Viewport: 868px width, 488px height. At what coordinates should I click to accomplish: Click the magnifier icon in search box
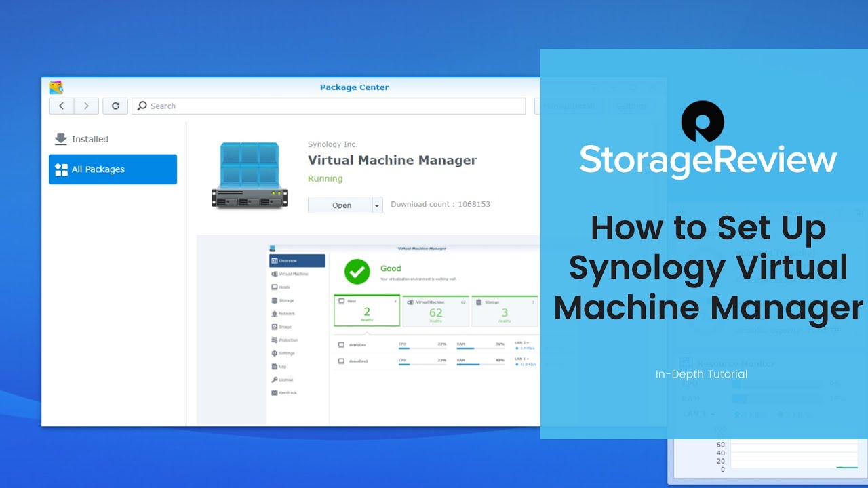tap(142, 106)
